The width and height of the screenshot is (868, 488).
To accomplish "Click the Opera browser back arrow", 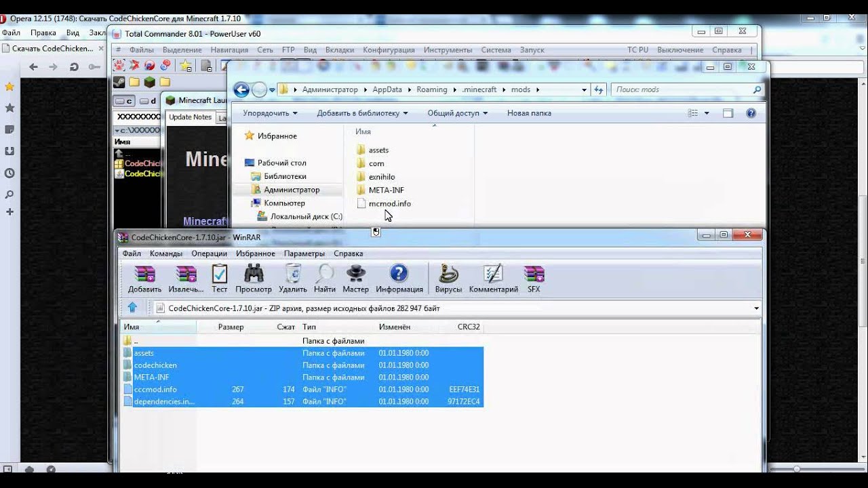I will point(33,66).
